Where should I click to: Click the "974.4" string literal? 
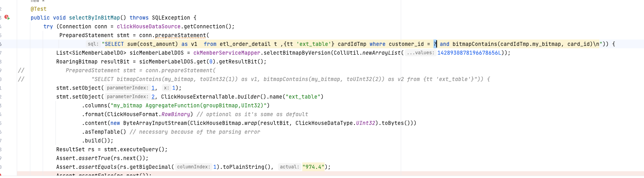pos(313,167)
